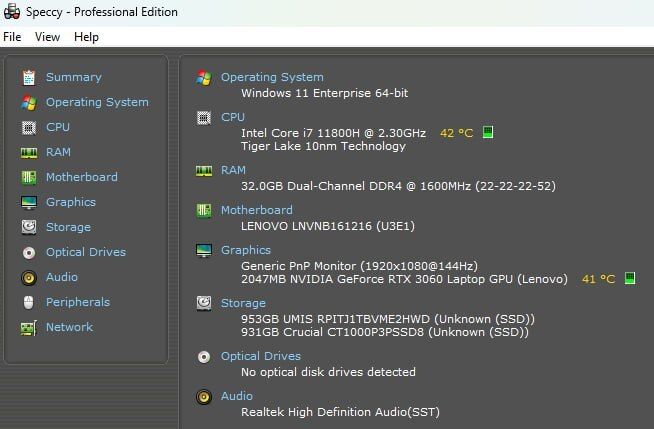Click the RAM stick icon in sidebar
The image size is (654, 429).
29,153
